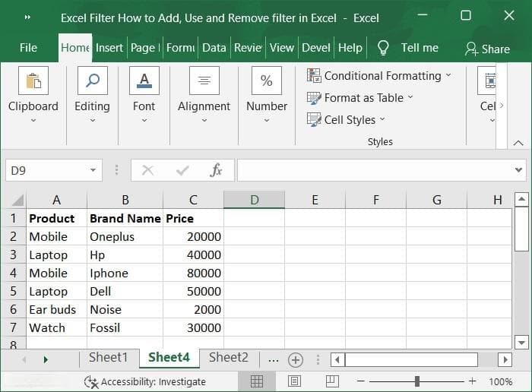Switch to the Help tab
Image resolution: width=532 pixels, height=392 pixels.
tap(350, 48)
